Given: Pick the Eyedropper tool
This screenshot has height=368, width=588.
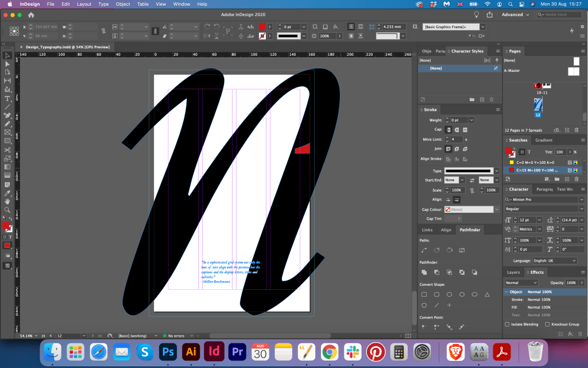Looking at the screenshot, I should (7, 193).
